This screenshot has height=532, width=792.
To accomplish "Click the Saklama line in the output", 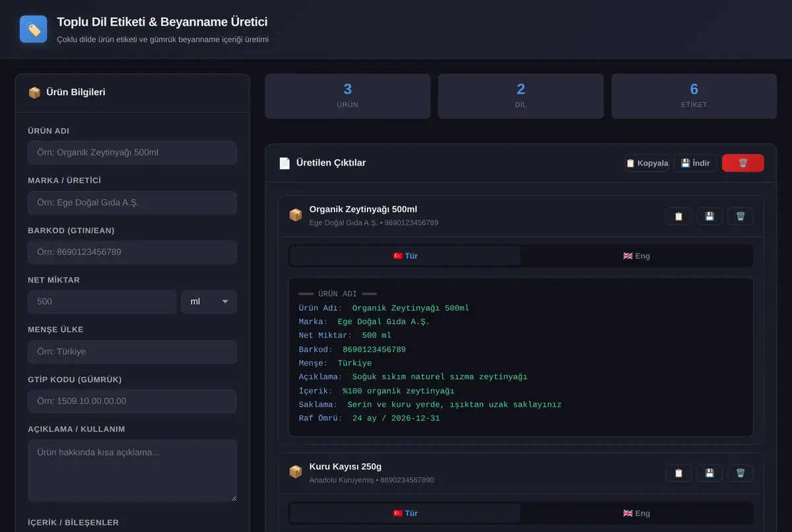I will (x=430, y=405).
